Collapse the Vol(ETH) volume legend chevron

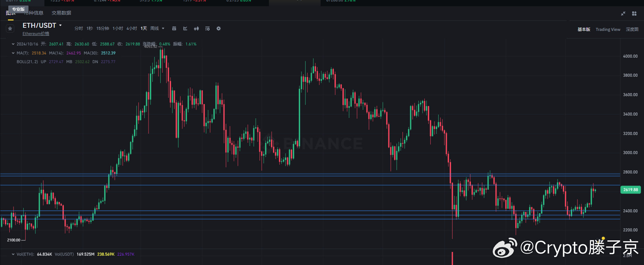tap(13, 254)
